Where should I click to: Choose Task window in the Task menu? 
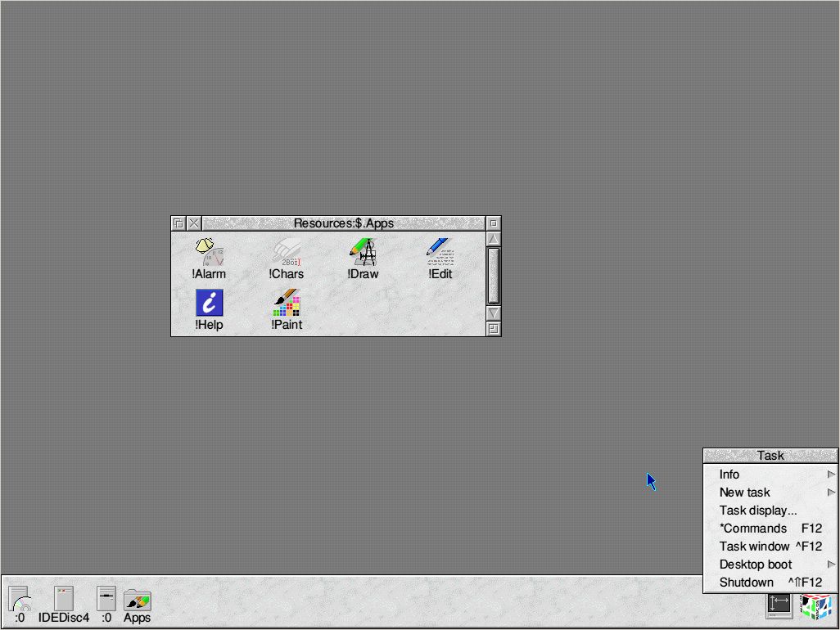pyautogui.click(x=770, y=547)
